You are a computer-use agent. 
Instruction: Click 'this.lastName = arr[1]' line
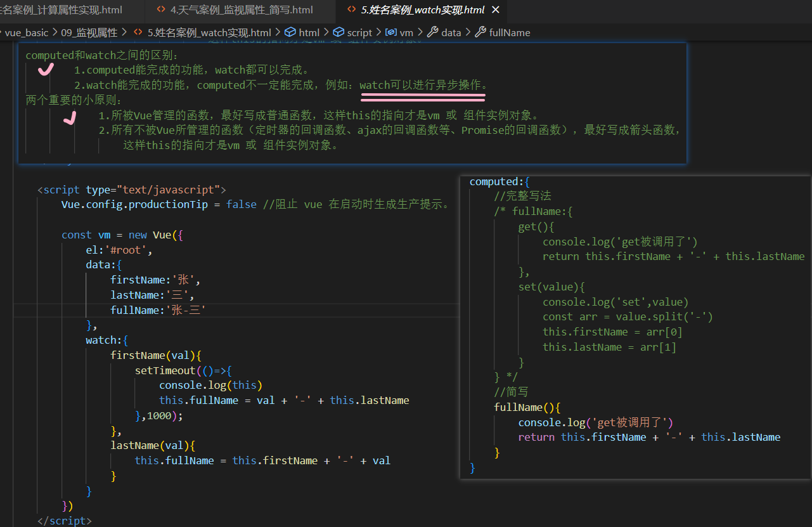pos(609,348)
